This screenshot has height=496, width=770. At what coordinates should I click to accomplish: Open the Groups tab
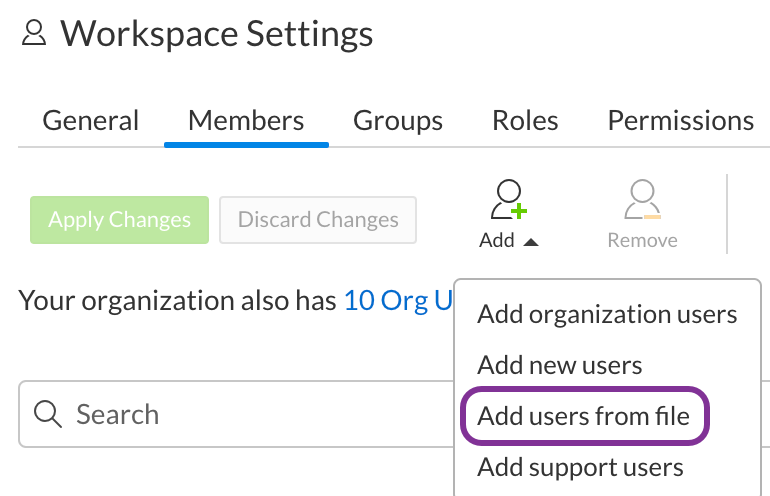click(398, 121)
